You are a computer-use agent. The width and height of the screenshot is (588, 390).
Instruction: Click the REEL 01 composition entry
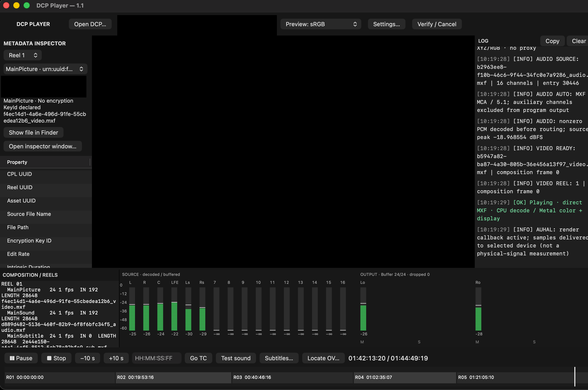click(x=12, y=284)
